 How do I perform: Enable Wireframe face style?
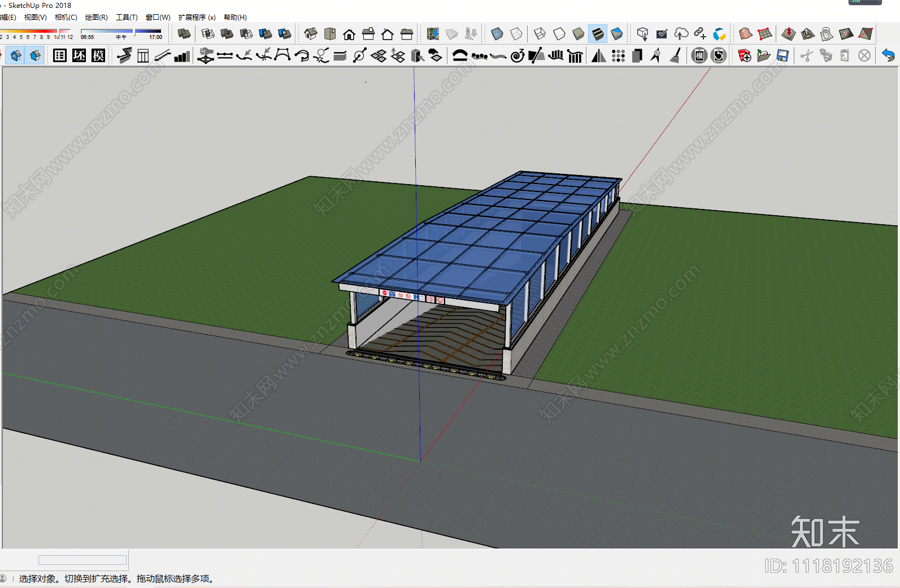point(540,34)
